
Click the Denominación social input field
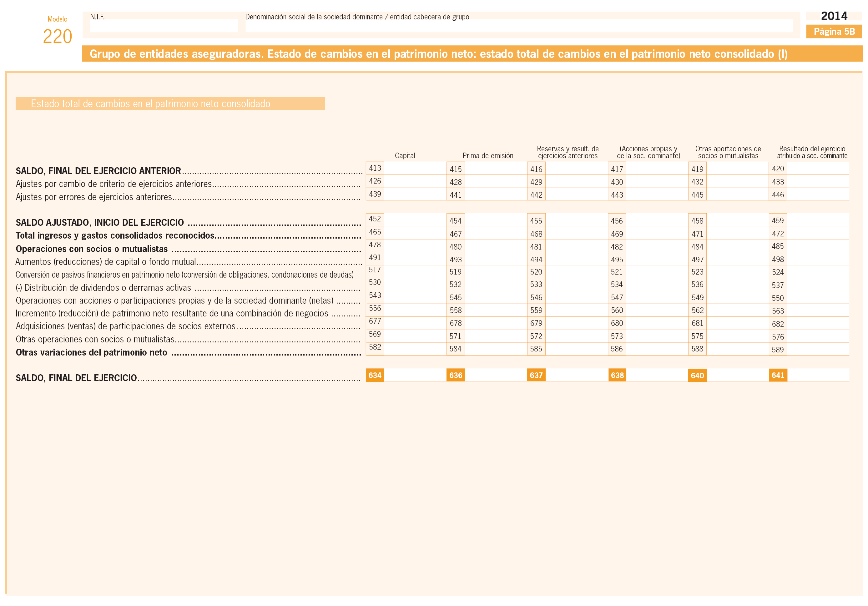pos(519,26)
